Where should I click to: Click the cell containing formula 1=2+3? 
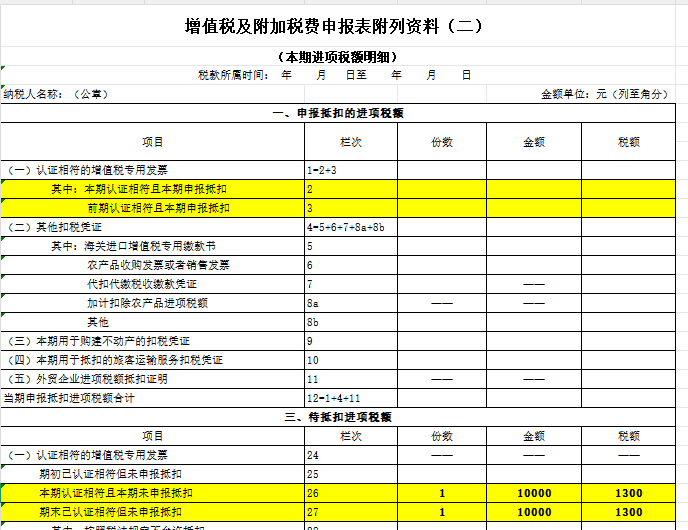[351, 170]
